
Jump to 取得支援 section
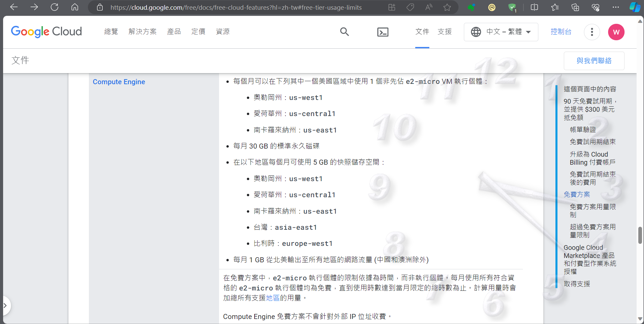tap(577, 284)
